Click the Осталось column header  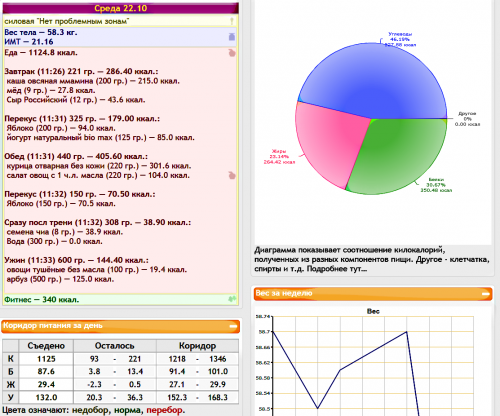pyautogui.click(x=114, y=346)
